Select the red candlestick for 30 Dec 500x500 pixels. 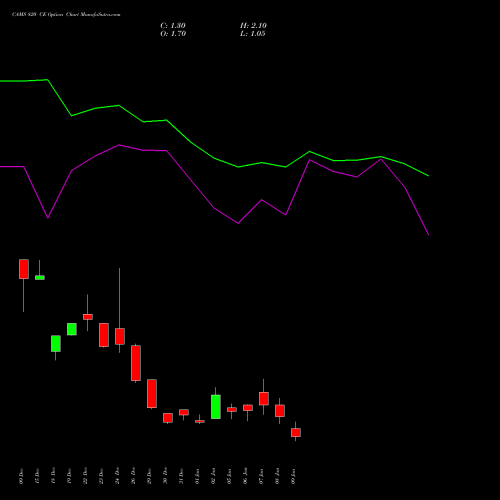168,418
